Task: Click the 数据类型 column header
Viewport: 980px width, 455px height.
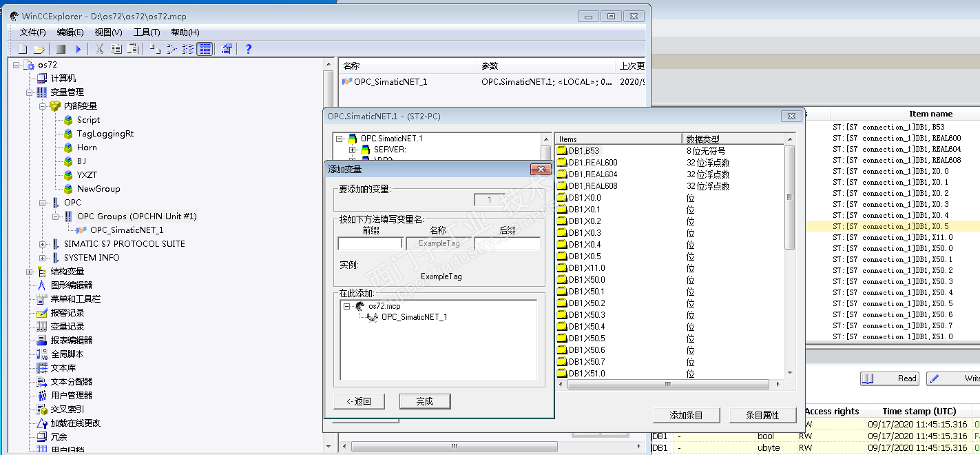Action: pos(733,139)
